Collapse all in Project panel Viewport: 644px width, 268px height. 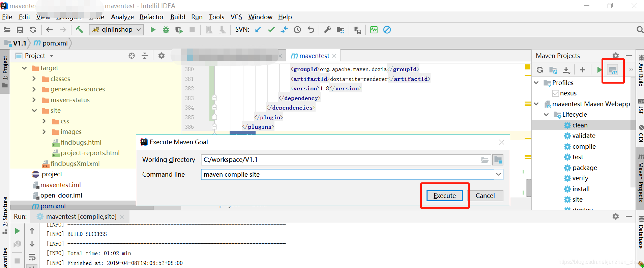point(145,56)
